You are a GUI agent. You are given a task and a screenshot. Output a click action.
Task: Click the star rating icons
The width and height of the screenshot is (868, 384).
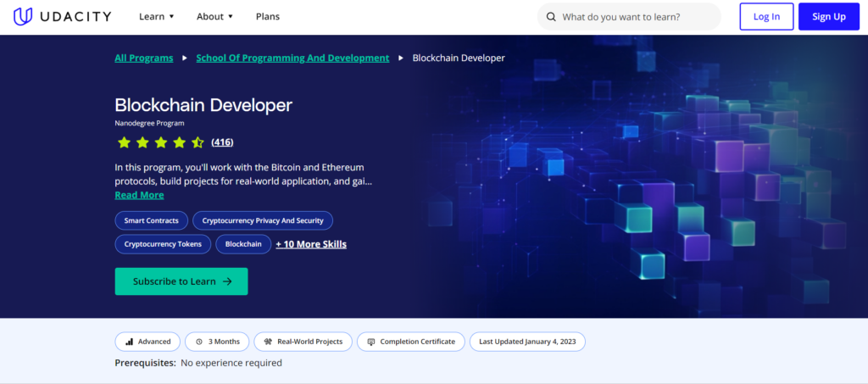160,142
